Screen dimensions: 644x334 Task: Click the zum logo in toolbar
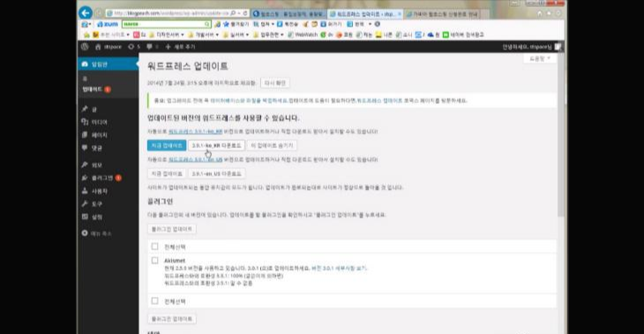pyautogui.click(x=108, y=24)
